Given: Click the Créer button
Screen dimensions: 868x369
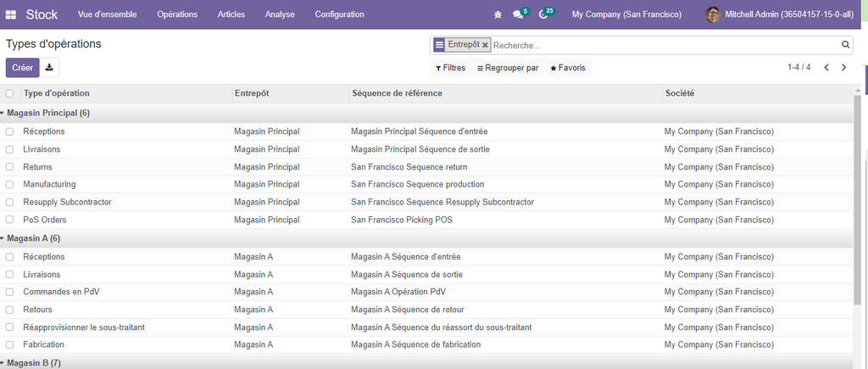Looking at the screenshot, I should (x=22, y=68).
